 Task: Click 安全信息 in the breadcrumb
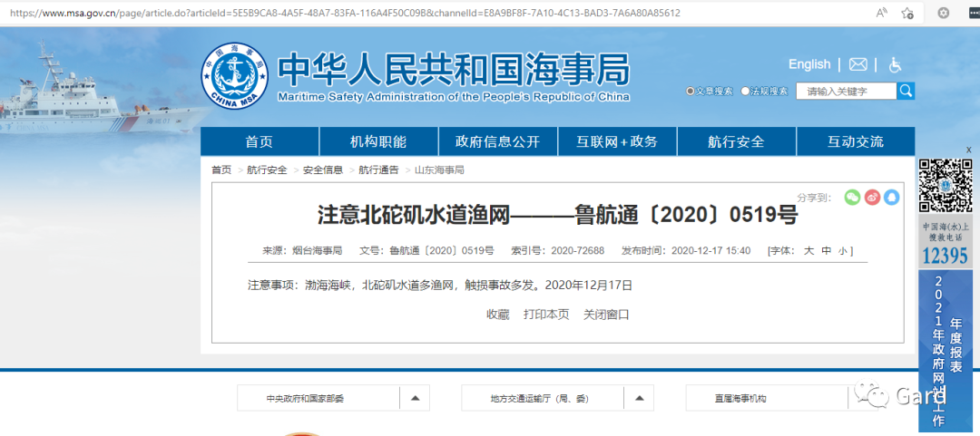click(x=323, y=170)
